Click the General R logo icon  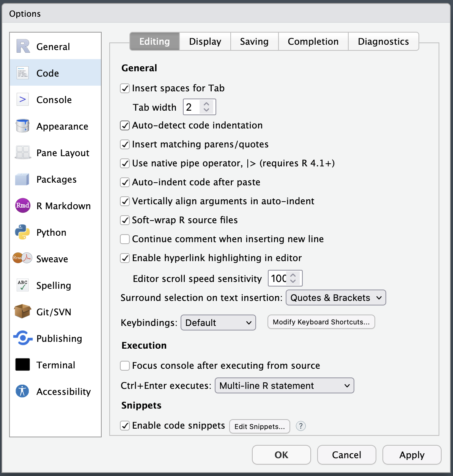tap(23, 46)
